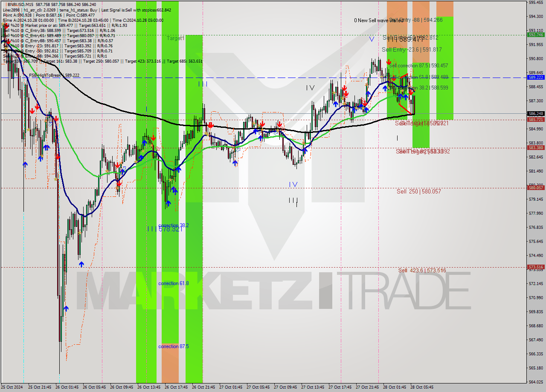
Task: Click the '27 Oct 21:45' time axis label
Action: click(367, 387)
